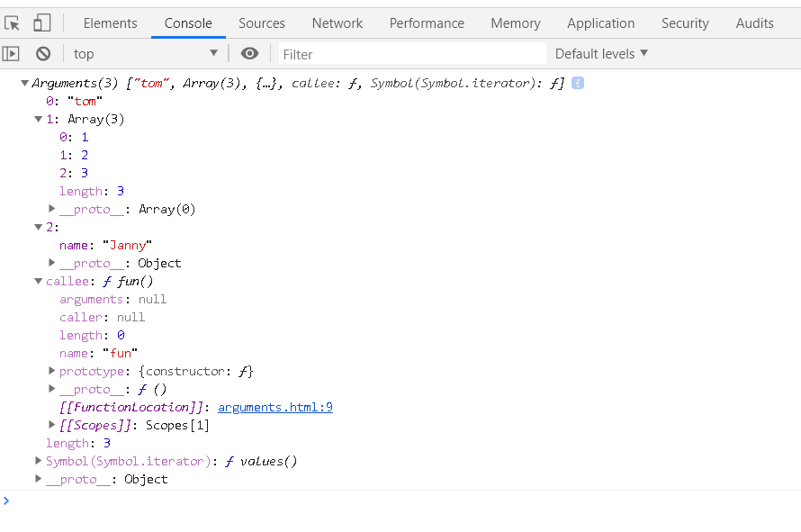
Task: Collapse the 1: Array(3) entry
Action: point(39,119)
